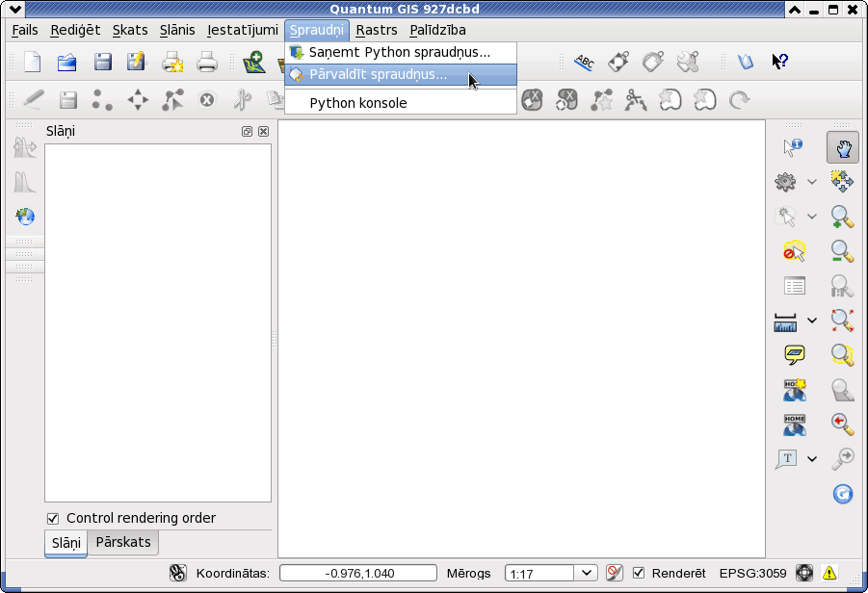The image size is (868, 593).
Task: Expand dropdown arrow beside text annotation tool
Action: [811, 458]
